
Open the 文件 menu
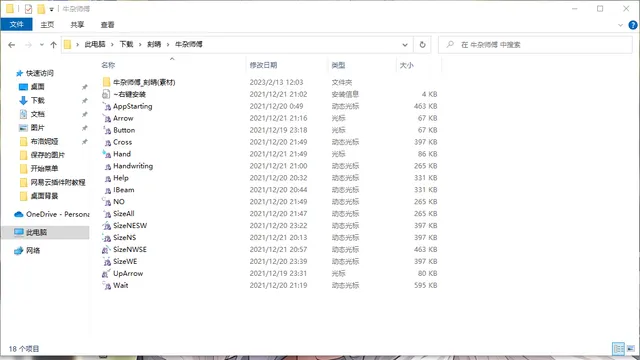tap(16, 24)
